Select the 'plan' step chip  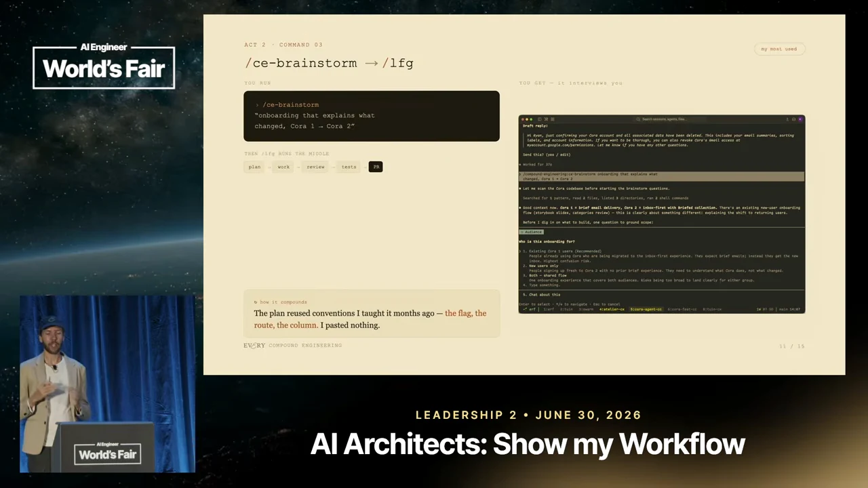(254, 167)
